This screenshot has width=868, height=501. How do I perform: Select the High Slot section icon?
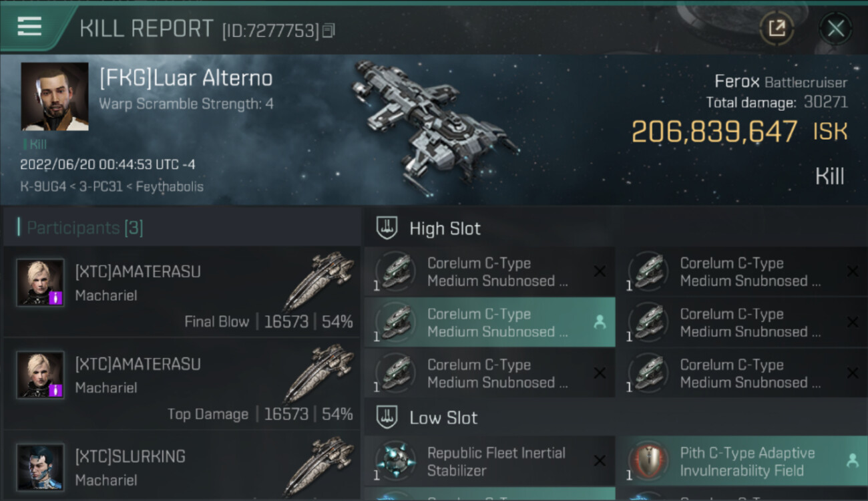(387, 228)
